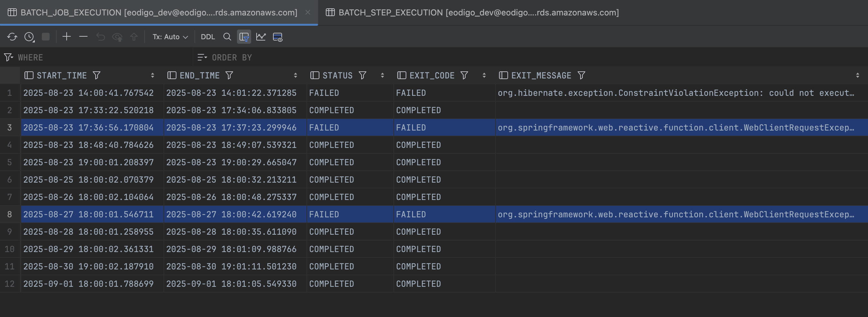Filter the START_TIME column
The height and width of the screenshot is (317, 868).
click(97, 75)
